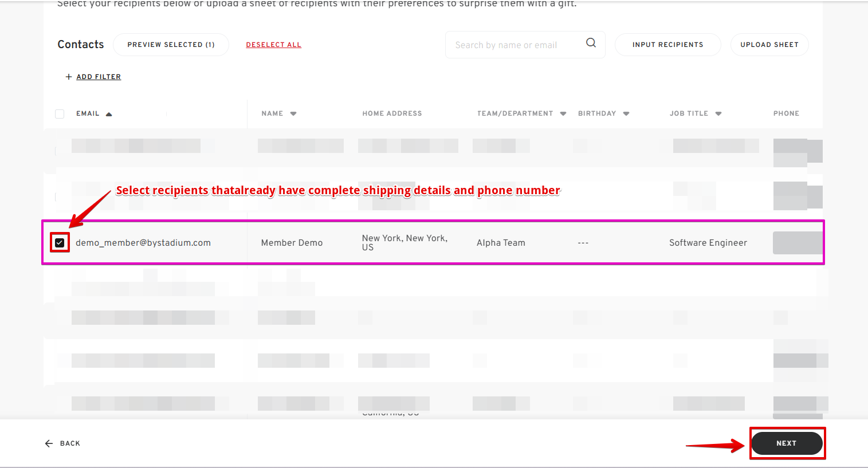
Task: Open Preview Selected (1)
Action: 171,45
